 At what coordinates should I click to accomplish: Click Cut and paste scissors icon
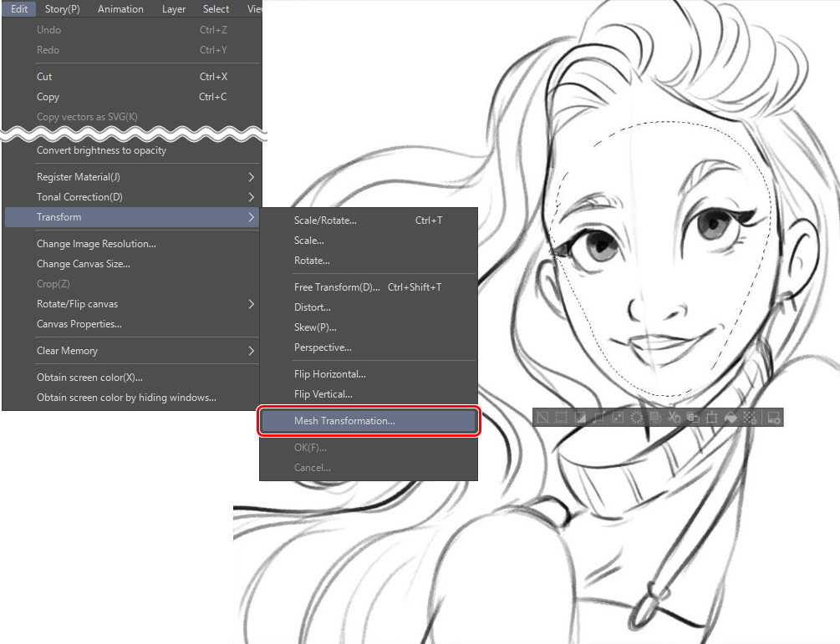674,417
